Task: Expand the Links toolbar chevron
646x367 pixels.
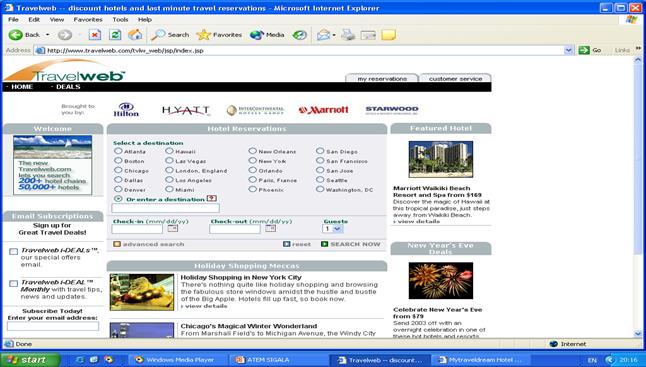Action: [639, 49]
